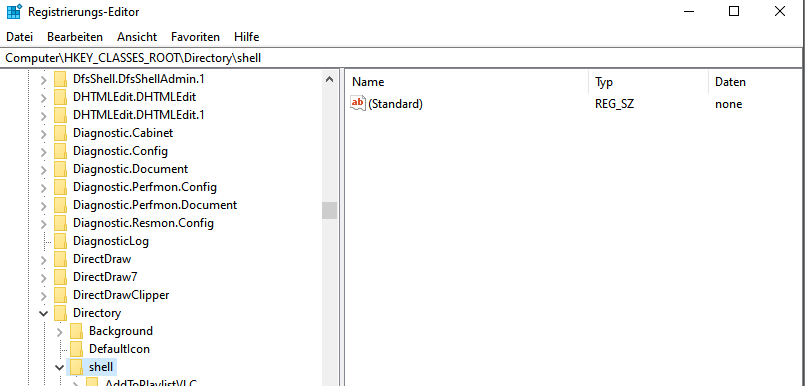The image size is (805, 386).
Task: Select the (Standard) value name
Action: coord(395,104)
